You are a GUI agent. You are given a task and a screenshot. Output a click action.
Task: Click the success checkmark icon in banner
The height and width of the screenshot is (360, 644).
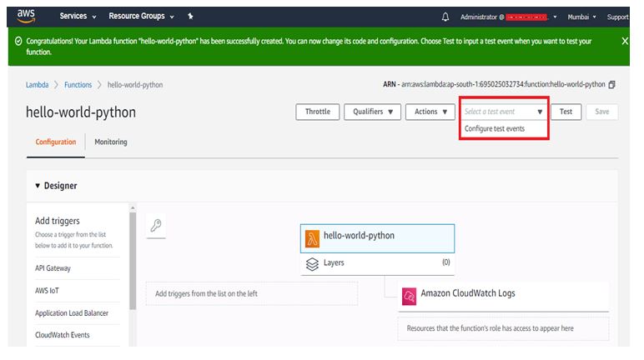[x=18, y=41]
